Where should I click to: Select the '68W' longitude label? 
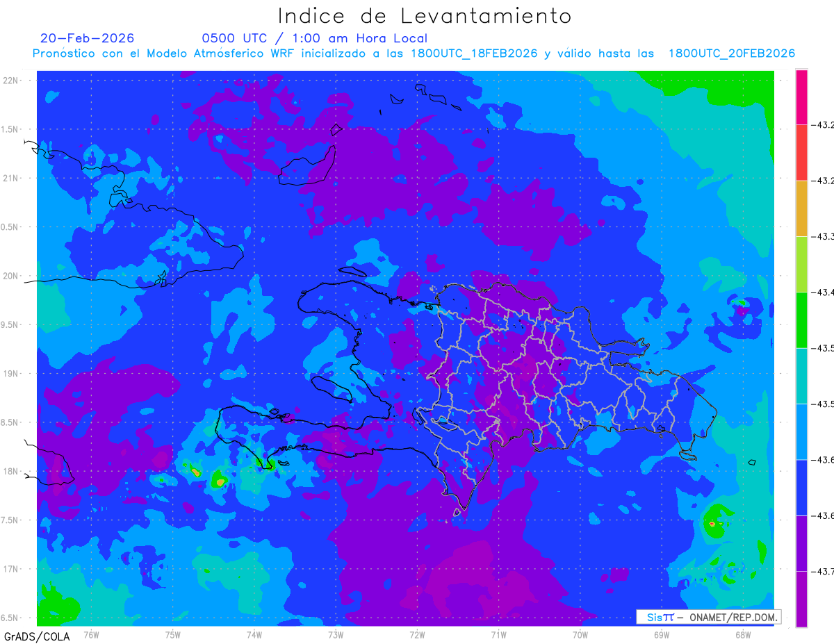tap(743, 634)
